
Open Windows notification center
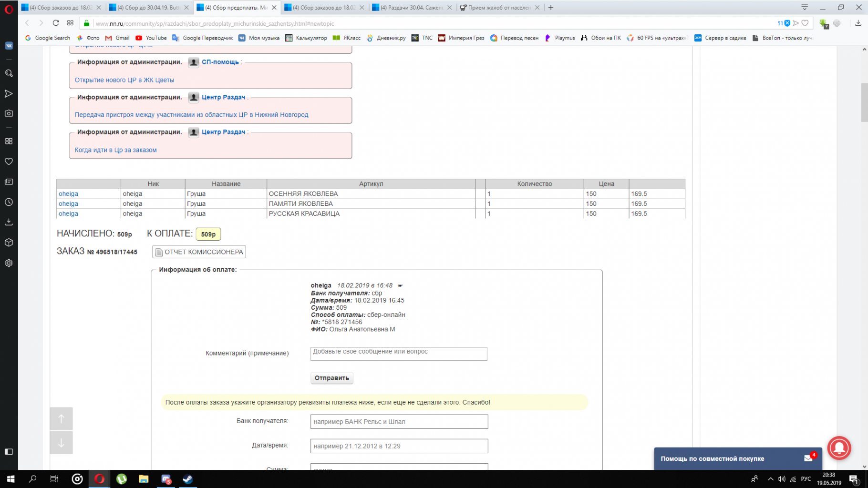(x=854, y=479)
